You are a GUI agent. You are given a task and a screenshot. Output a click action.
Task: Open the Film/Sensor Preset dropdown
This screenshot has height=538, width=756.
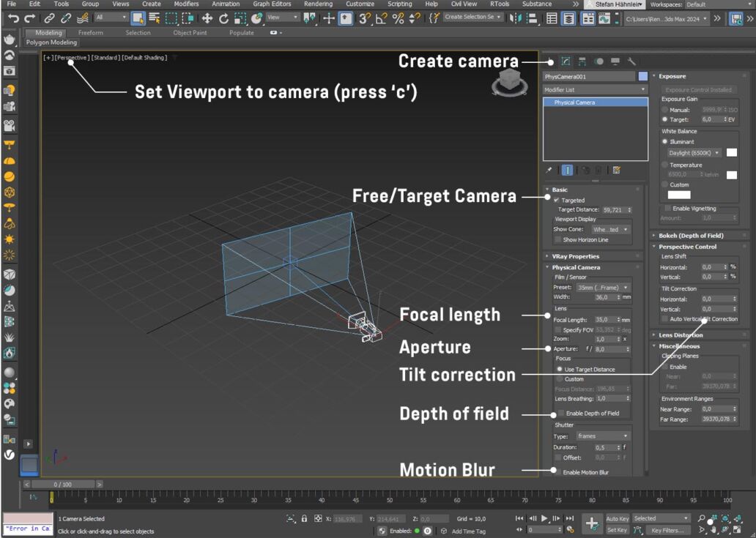pos(603,288)
